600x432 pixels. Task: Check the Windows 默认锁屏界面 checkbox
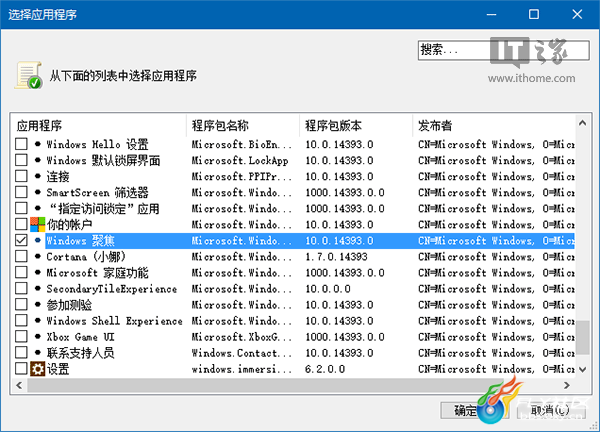[x=21, y=160]
